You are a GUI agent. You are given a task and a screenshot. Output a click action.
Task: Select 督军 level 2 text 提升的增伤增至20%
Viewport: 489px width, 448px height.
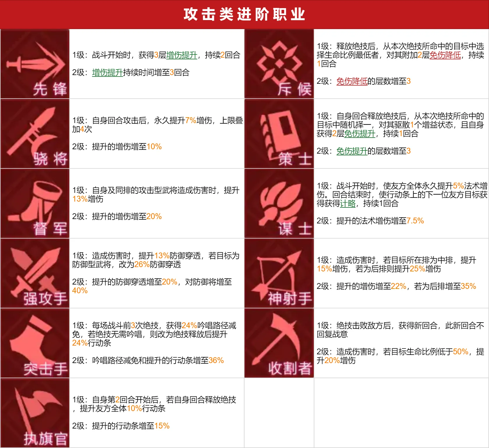point(127,216)
